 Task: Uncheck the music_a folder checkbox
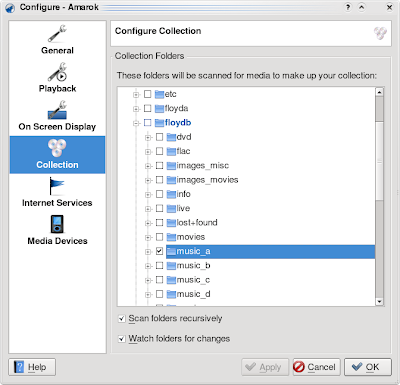(160, 252)
